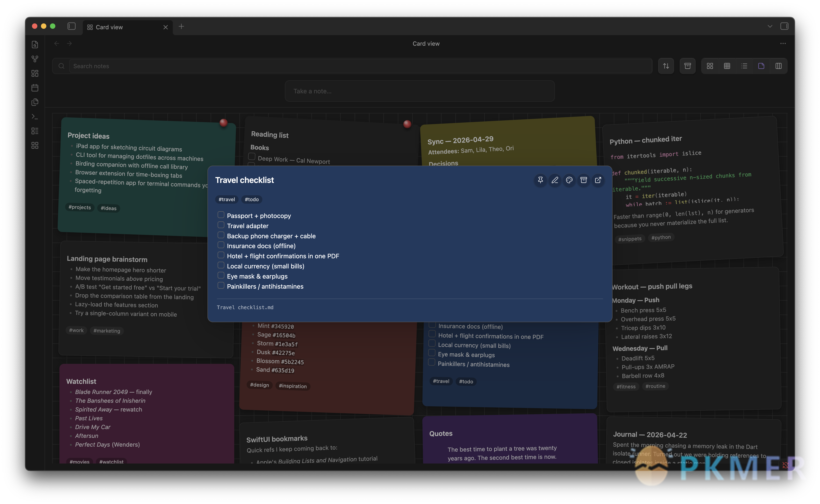Open more options menu for Card view
820x504 pixels.
[x=783, y=43]
